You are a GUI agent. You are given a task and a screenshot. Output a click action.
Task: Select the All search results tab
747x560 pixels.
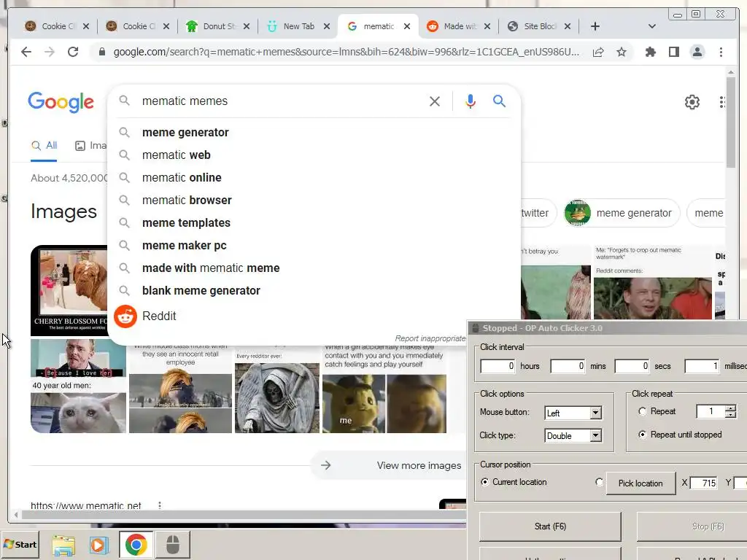(x=44, y=146)
